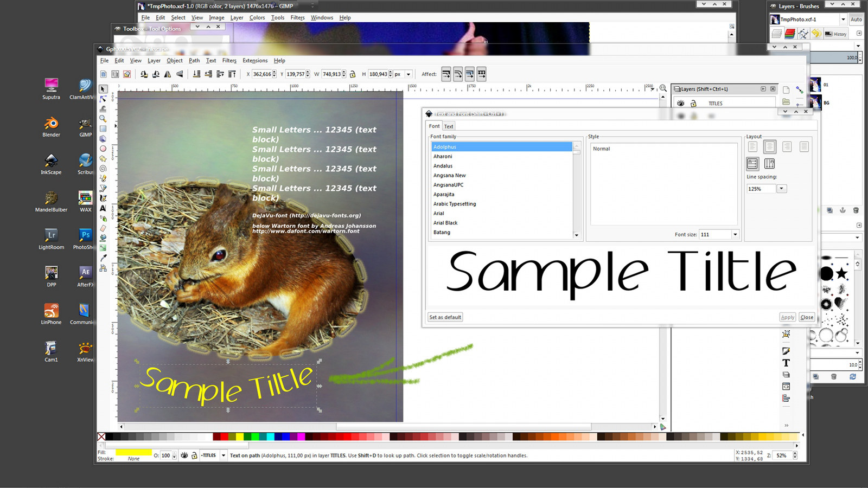Click the Rotate 90° counter-clockwise toolbar icon

tap(144, 74)
